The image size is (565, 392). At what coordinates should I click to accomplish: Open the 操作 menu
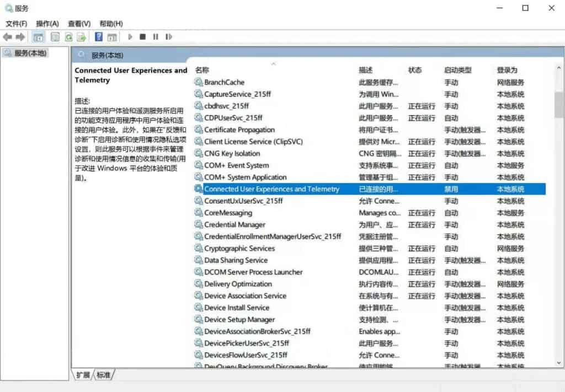tap(47, 24)
